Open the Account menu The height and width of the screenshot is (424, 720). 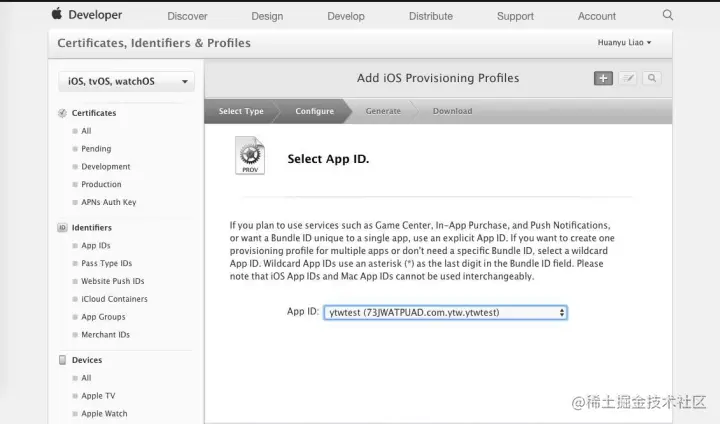(x=596, y=16)
